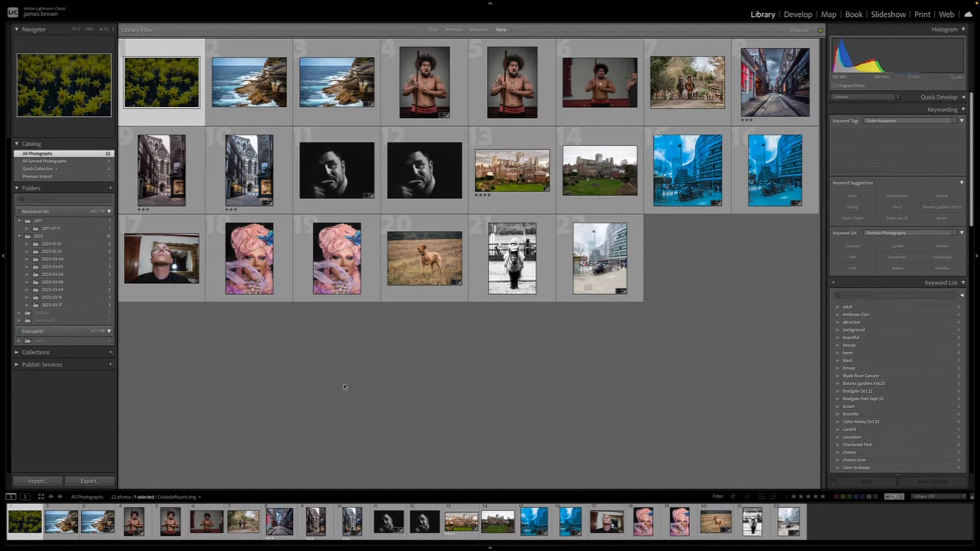Expand the Collections panel
Viewport: 980px width, 551px height.
point(17,352)
